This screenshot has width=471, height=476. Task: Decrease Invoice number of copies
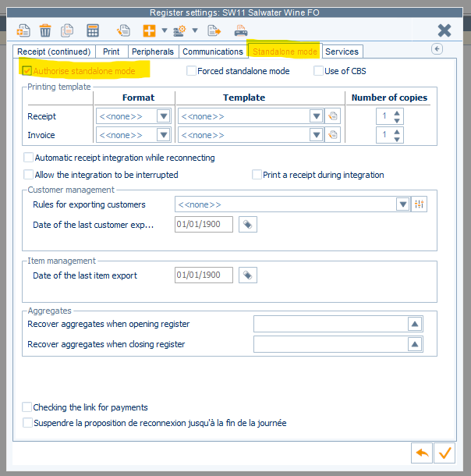pyautogui.click(x=397, y=140)
